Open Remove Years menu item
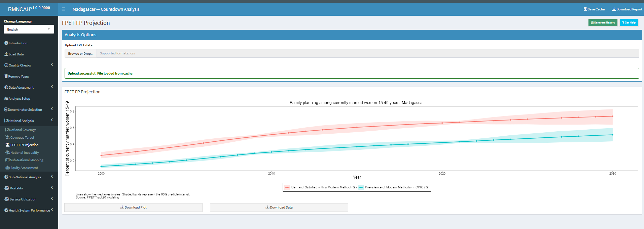 (x=29, y=76)
